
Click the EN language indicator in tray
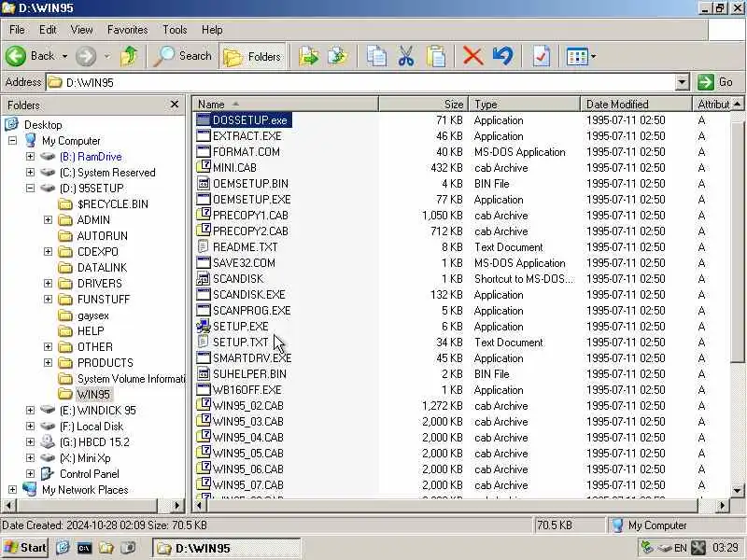(x=681, y=548)
